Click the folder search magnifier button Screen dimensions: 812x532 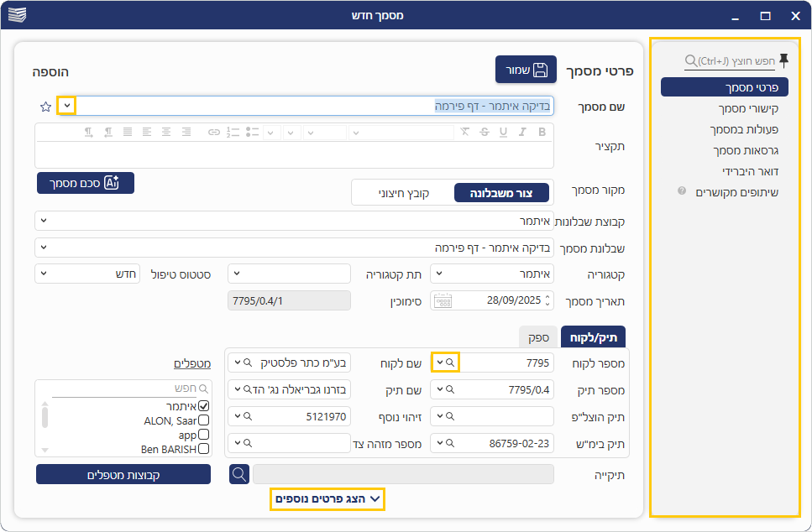coord(239,474)
